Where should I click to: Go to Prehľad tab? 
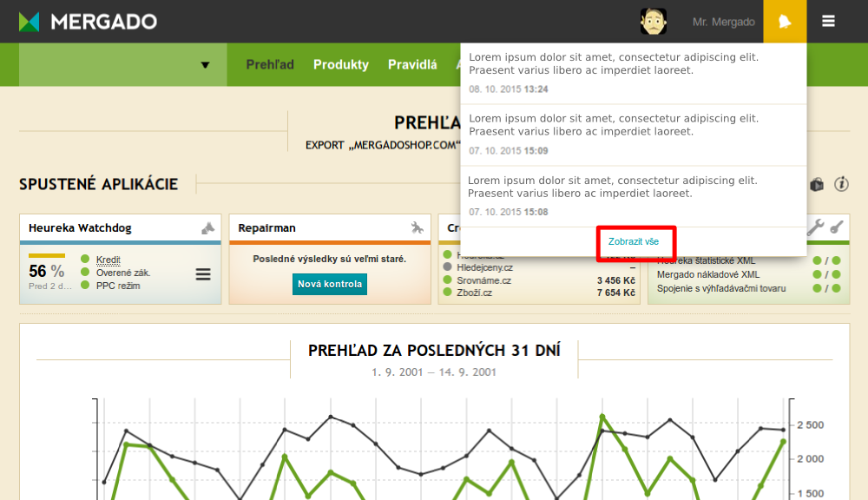pos(270,65)
